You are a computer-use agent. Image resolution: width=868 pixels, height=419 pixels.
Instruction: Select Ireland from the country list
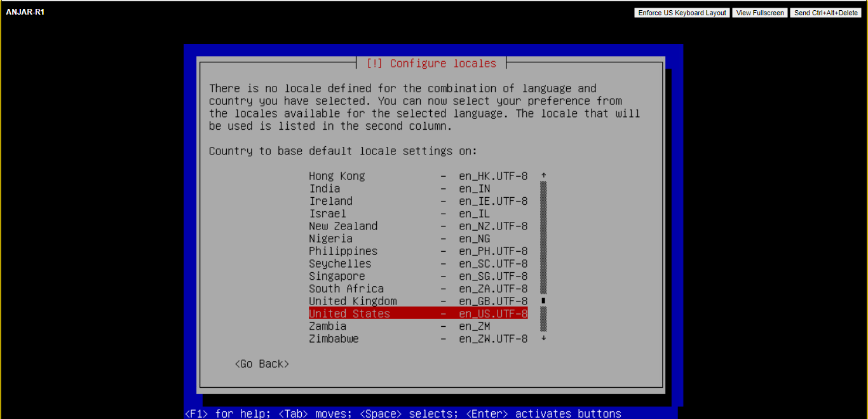pyautogui.click(x=417, y=201)
